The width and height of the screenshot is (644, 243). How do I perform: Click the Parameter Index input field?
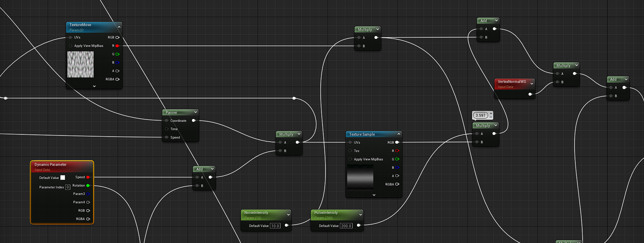click(x=68, y=187)
